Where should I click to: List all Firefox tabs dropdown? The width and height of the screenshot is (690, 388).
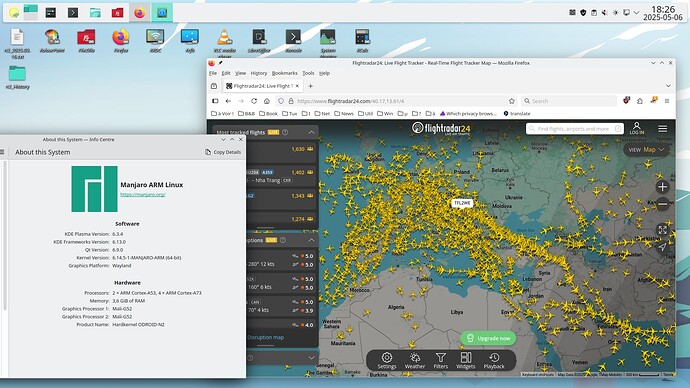pos(668,86)
